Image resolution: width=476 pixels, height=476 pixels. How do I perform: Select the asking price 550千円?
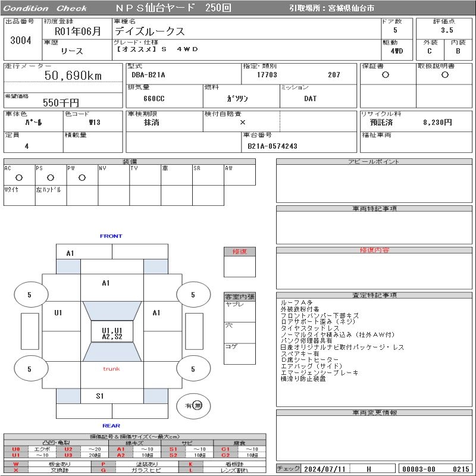[61, 102]
